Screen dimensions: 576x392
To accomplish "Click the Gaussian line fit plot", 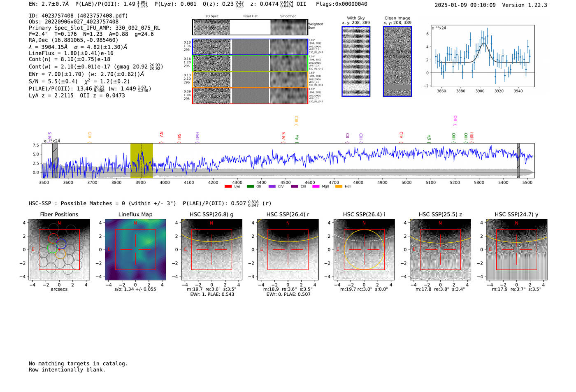I will pyautogui.click(x=482, y=56).
